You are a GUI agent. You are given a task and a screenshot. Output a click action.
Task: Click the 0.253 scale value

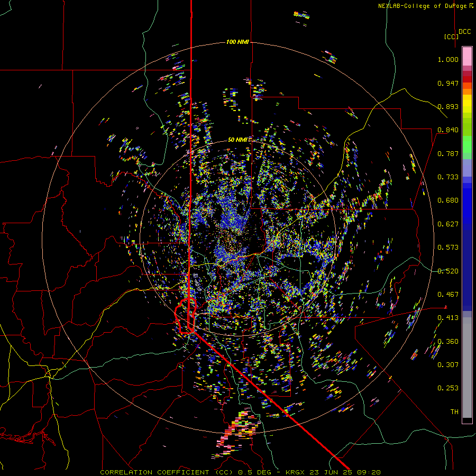(x=448, y=388)
